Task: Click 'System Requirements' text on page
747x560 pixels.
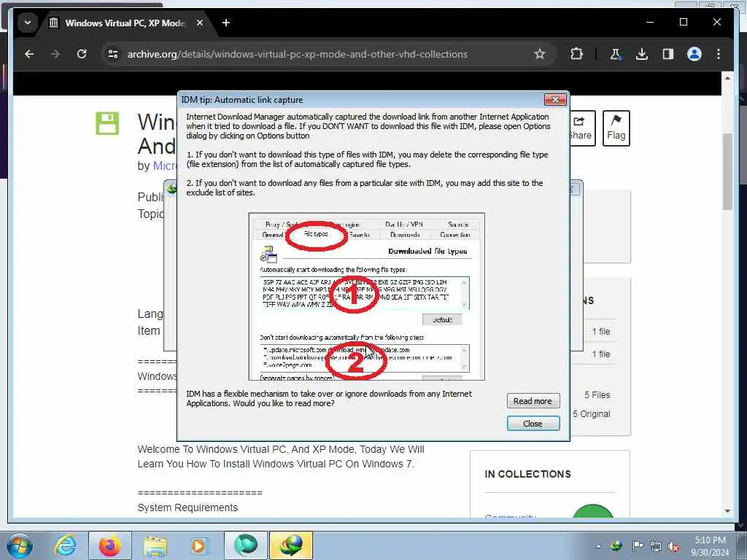Action: 187,507
